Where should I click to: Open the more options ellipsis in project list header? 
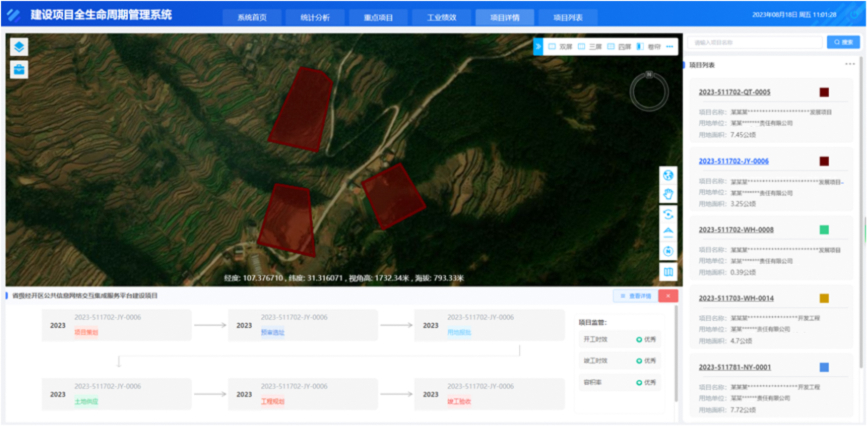[x=850, y=63]
